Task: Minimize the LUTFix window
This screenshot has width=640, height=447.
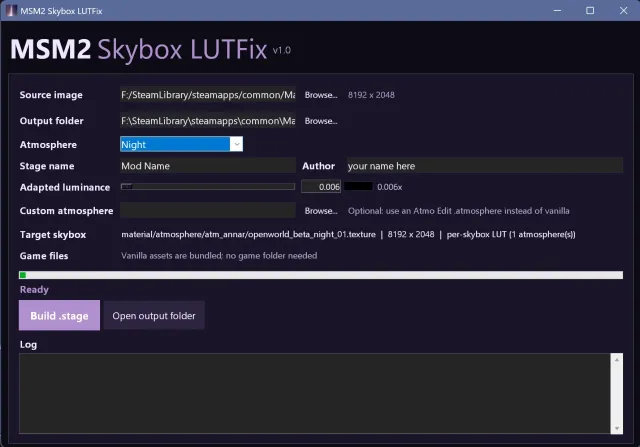Action: pyautogui.click(x=557, y=11)
